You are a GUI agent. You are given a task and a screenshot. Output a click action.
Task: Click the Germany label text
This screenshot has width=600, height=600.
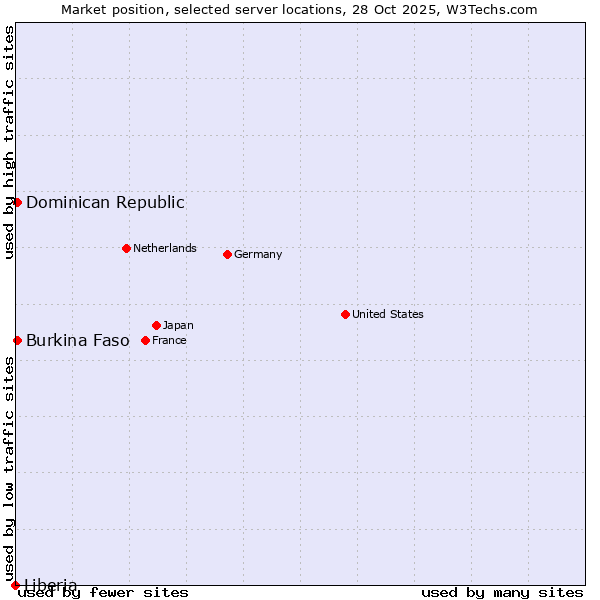click(x=258, y=254)
